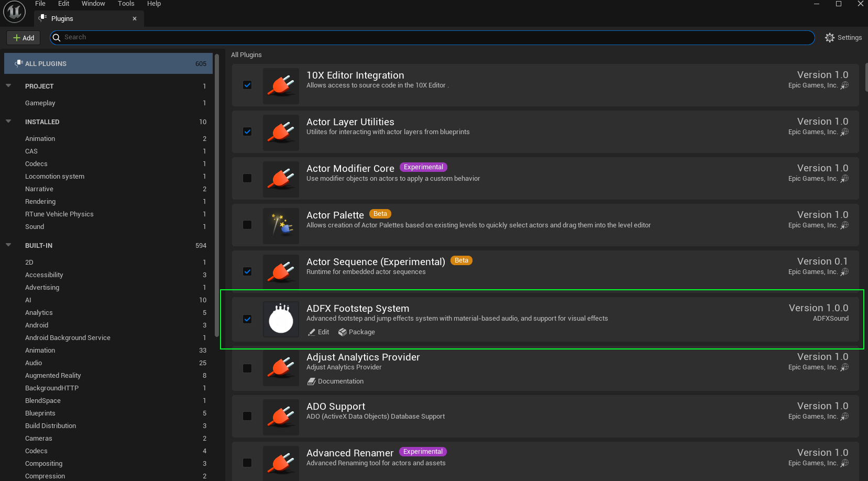The image size is (868, 481).
Task: Click the Actor Palette magic wand icon
Action: [x=281, y=226]
